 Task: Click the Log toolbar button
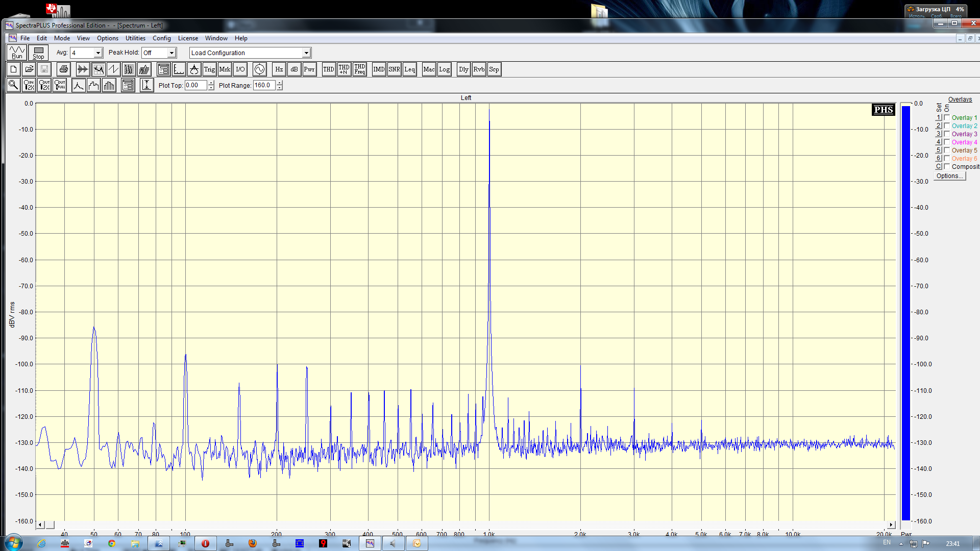[445, 69]
